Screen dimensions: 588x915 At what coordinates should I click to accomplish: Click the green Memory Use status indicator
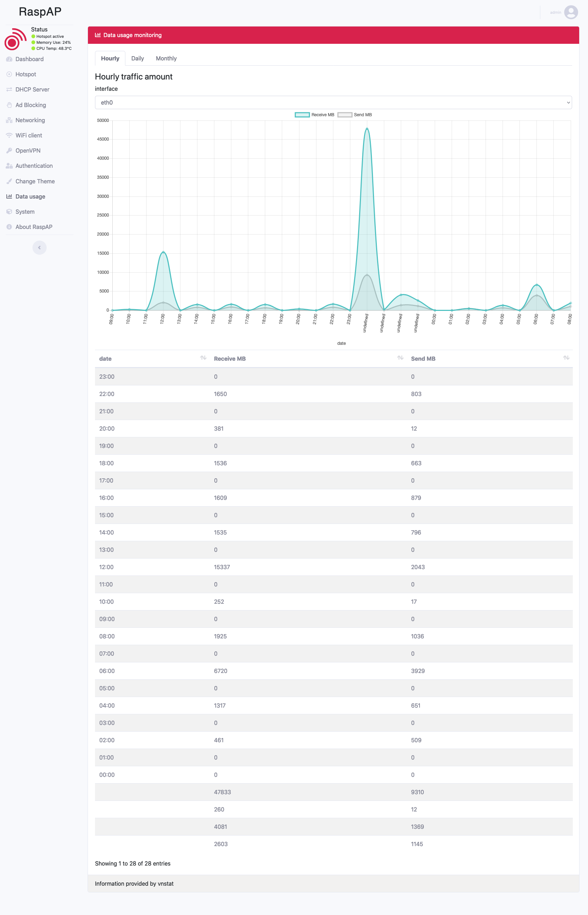point(33,42)
